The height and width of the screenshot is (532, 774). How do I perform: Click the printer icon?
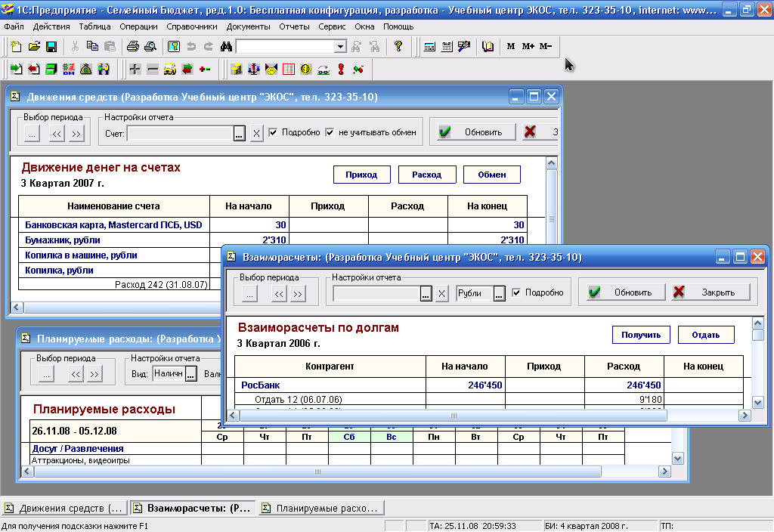coord(133,46)
